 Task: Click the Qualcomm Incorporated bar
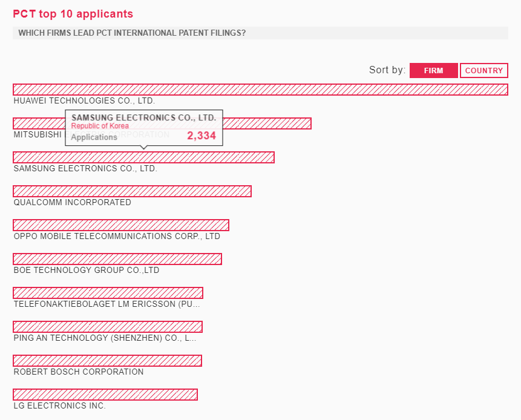(132, 191)
